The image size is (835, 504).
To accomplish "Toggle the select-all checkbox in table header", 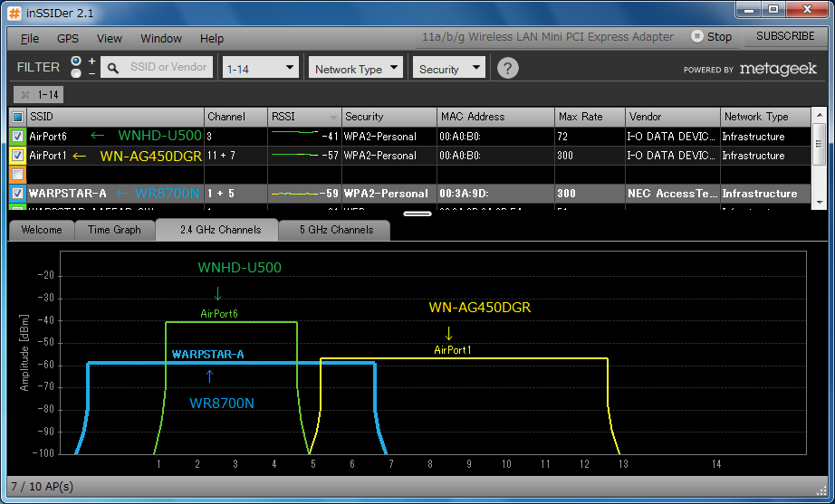I will coord(17,117).
